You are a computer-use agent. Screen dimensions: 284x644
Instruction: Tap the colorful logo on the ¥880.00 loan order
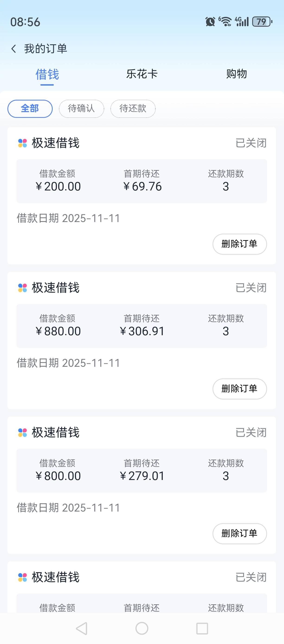pos(23,288)
